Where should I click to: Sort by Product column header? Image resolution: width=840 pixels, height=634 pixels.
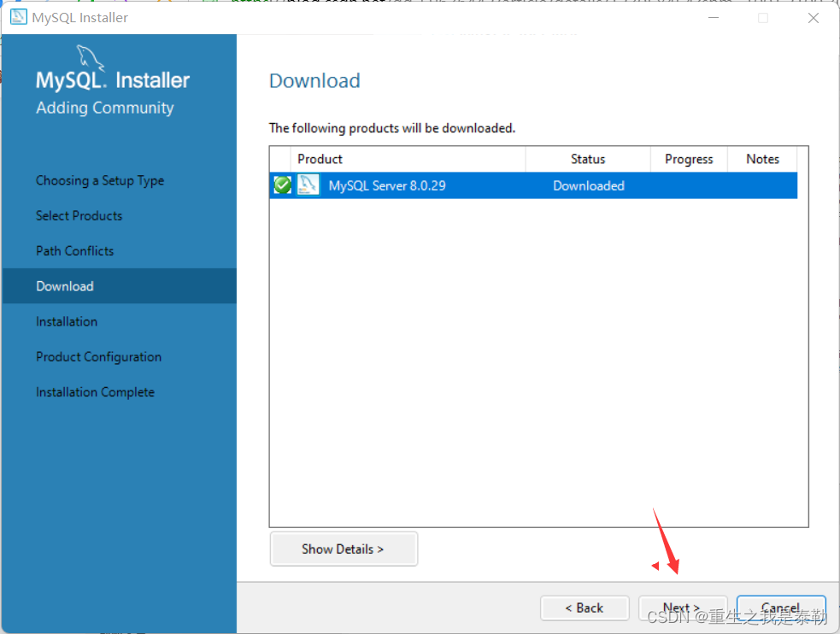(408, 159)
